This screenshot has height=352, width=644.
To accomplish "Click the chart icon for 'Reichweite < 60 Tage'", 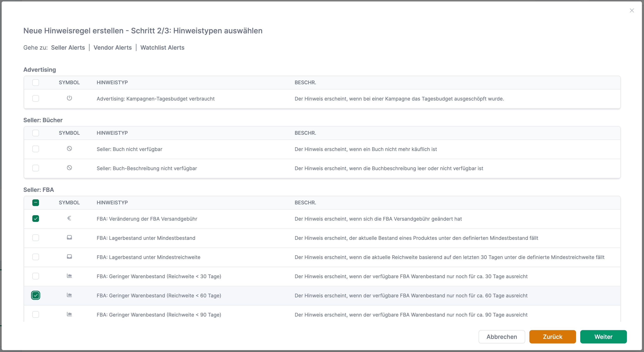I will coord(69,295).
